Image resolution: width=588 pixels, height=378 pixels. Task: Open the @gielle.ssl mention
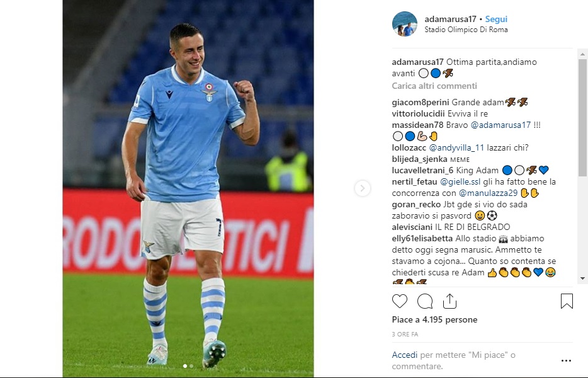pos(460,182)
